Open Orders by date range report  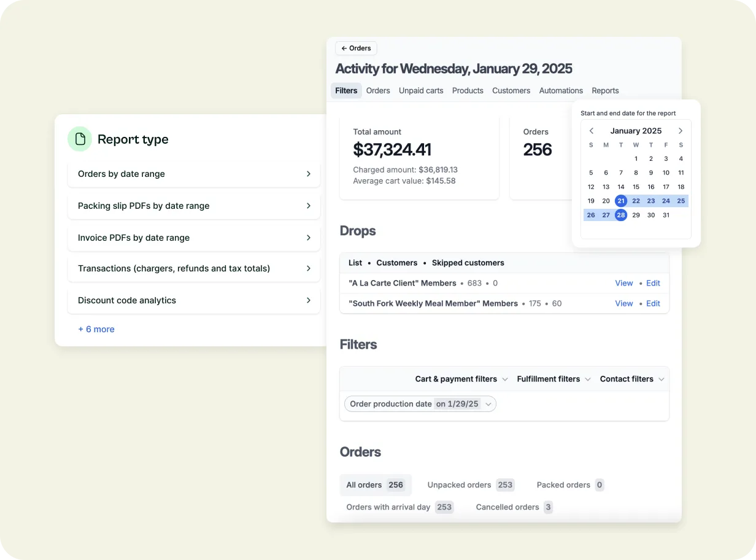[x=194, y=174]
